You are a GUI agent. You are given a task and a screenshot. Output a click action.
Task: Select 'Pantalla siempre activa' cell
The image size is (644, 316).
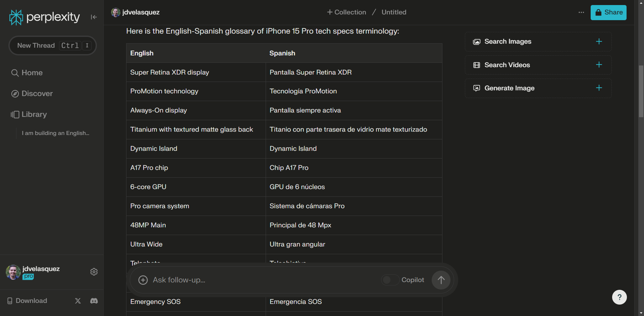(354, 110)
